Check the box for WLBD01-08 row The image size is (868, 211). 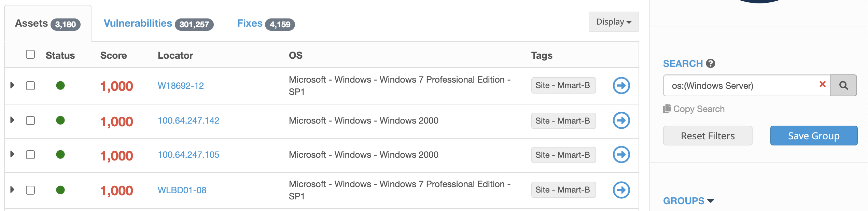[30, 190]
